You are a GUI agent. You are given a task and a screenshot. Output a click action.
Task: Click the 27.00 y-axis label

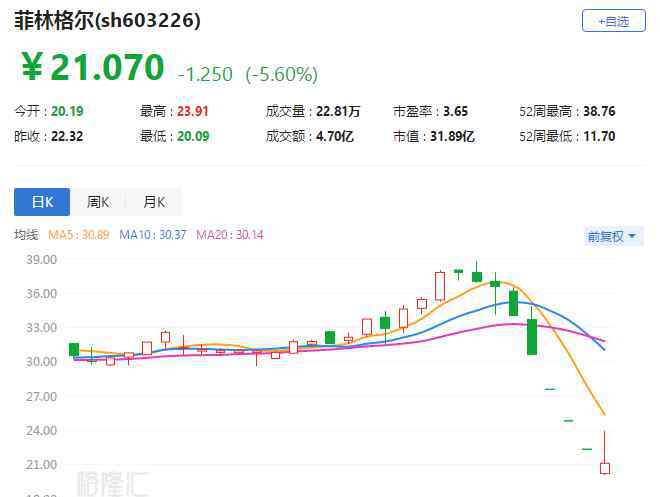click(x=41, y=396)
